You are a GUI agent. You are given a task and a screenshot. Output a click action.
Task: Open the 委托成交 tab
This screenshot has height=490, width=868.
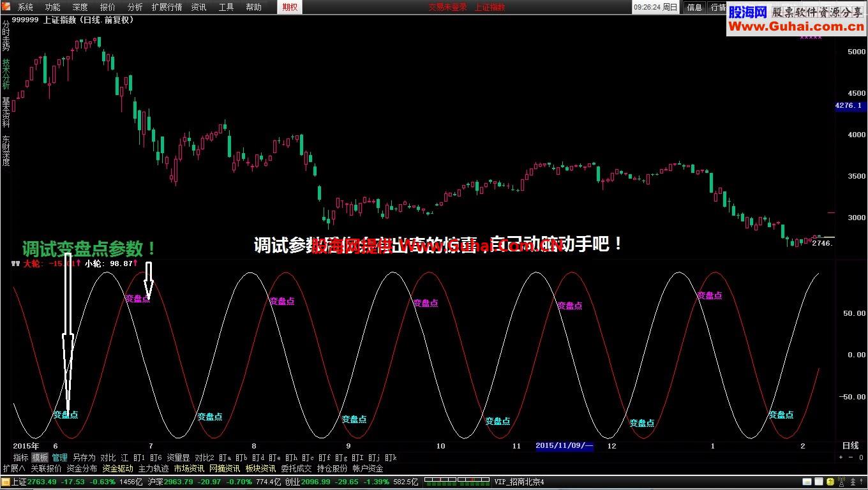pos(296,468)
